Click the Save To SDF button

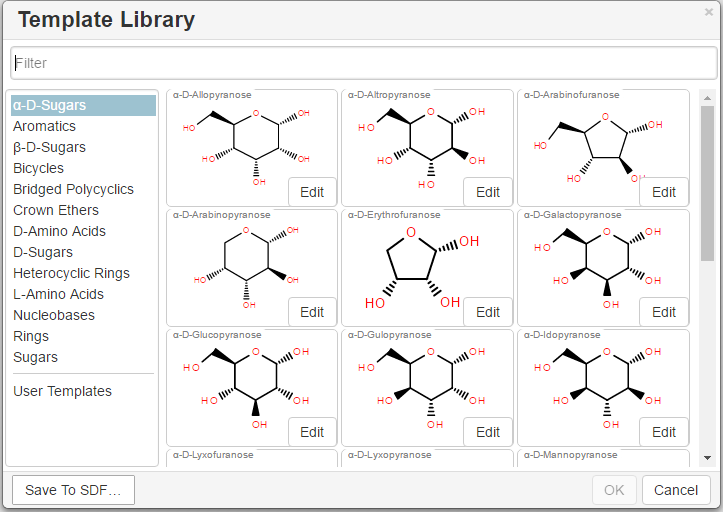coord(73,490)
